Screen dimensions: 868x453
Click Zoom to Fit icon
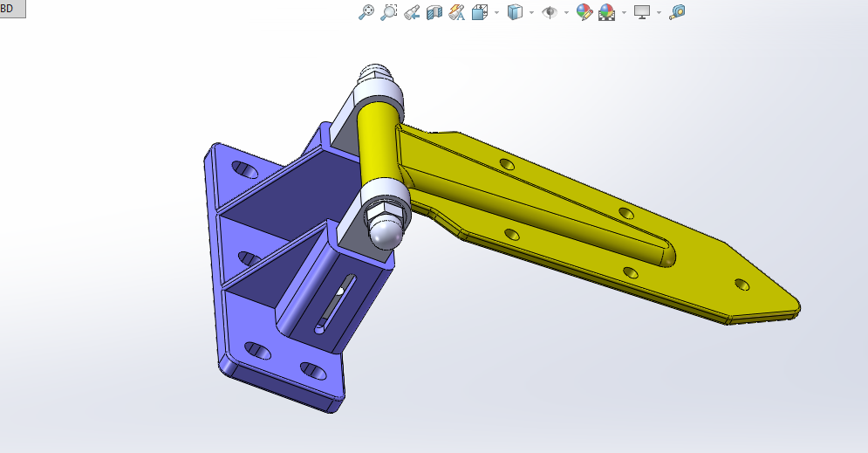click(x=366, y=11)
